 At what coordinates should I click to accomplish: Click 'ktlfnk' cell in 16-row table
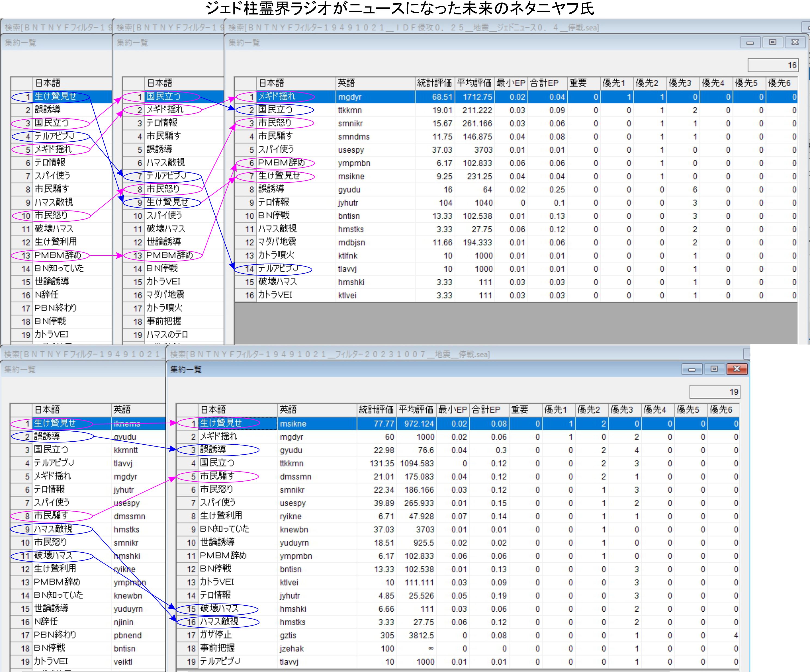point(375,256)
